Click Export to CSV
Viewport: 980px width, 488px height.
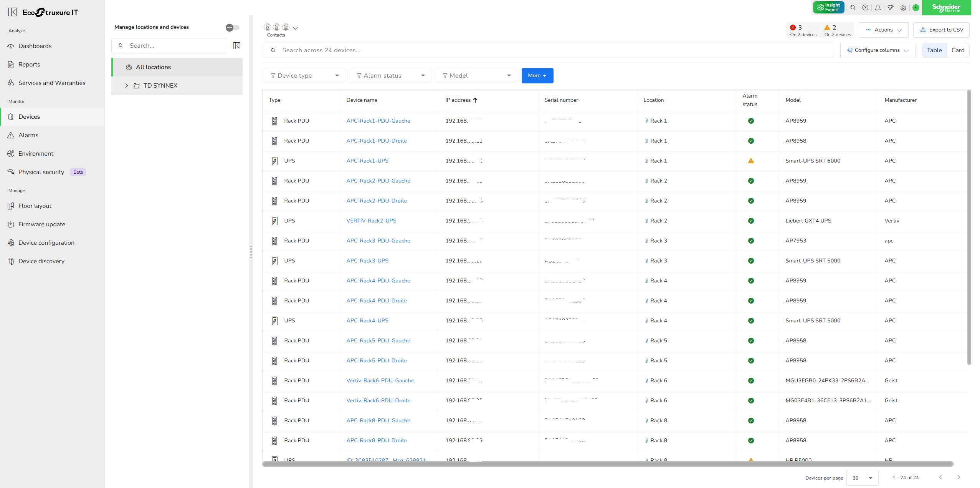(x=941, y=30)
